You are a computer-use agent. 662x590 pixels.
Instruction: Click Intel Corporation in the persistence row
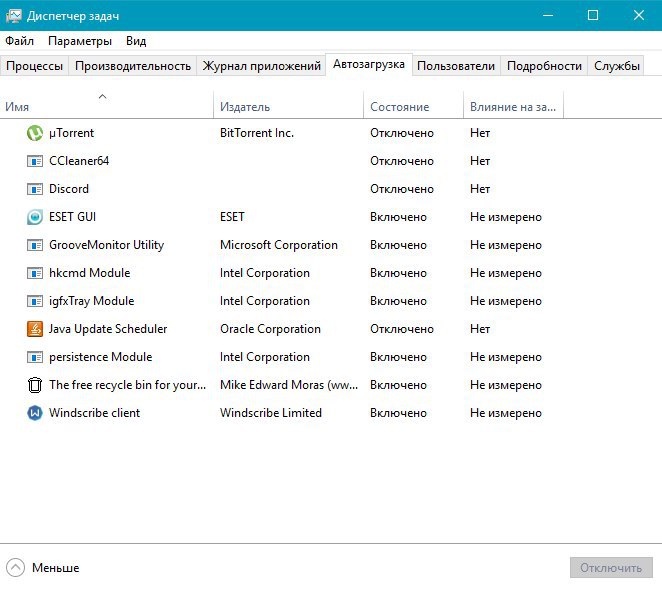coord(265,357)
